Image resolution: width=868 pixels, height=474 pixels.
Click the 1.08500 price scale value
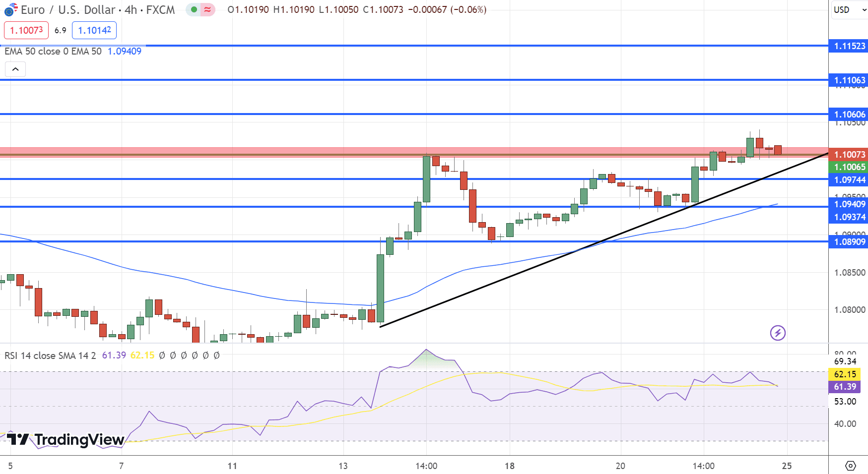tap(850, 273)
